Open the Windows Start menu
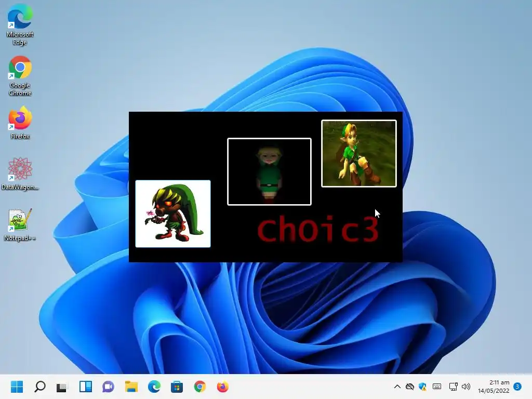Image resolution: width=532 pixels, height=399 pixels. pos(17,387)
